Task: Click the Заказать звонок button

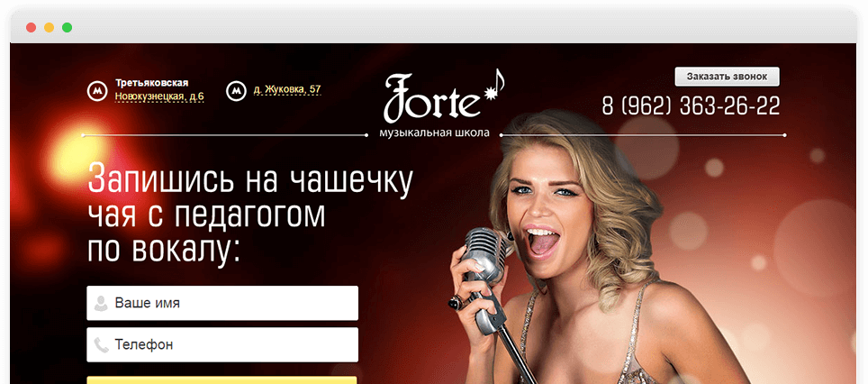Action: 727,77
